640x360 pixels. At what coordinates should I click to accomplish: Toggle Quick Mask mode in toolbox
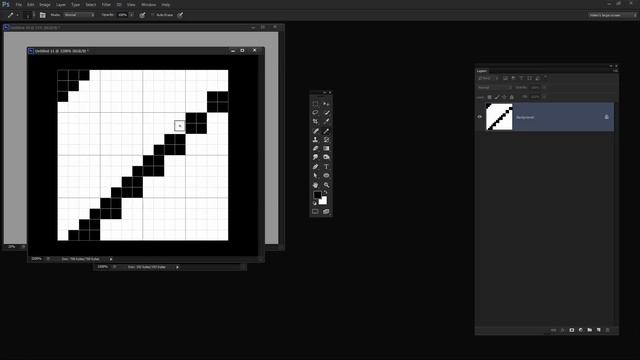tap(315, 211)
